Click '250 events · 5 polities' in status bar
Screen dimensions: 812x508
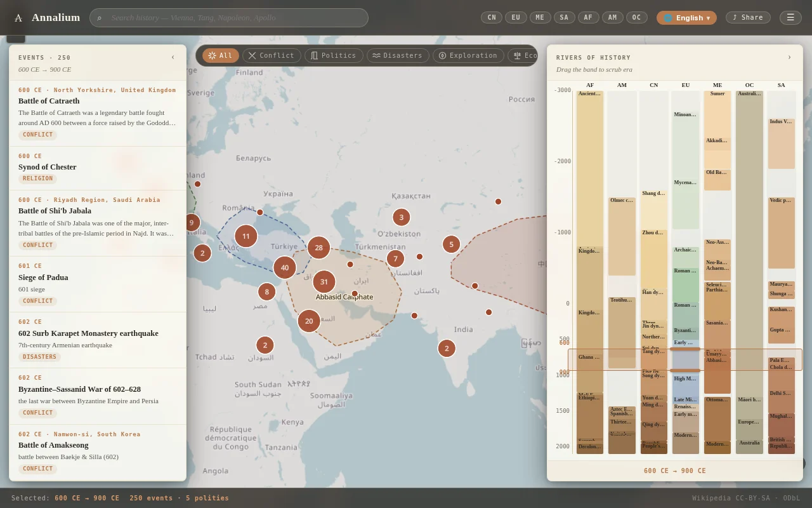[x=180, y=498]
